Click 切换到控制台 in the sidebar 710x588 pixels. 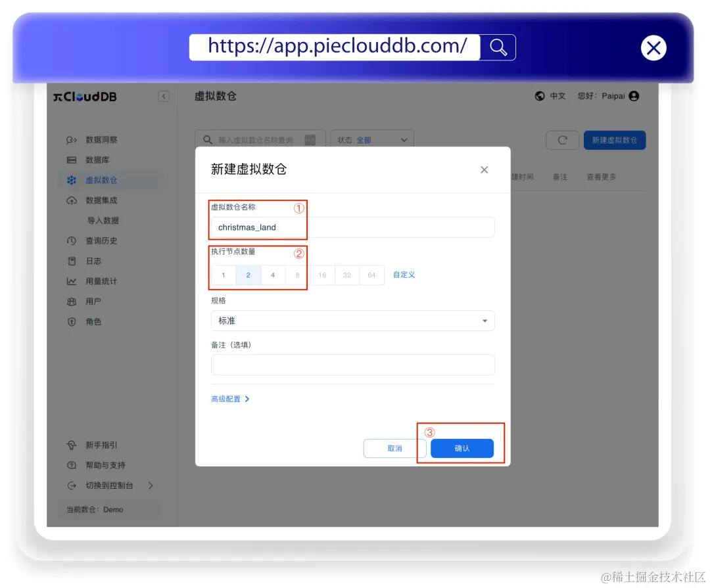point(110,486)
